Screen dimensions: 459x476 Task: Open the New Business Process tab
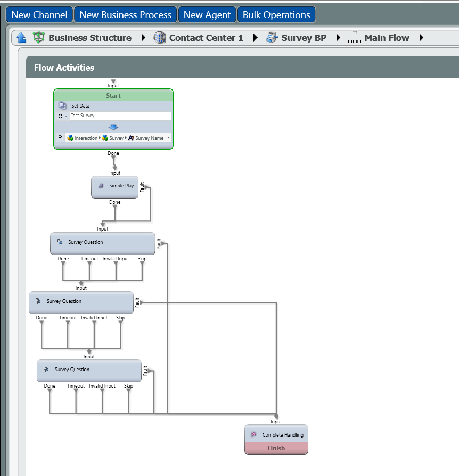[x=125, y=15]
